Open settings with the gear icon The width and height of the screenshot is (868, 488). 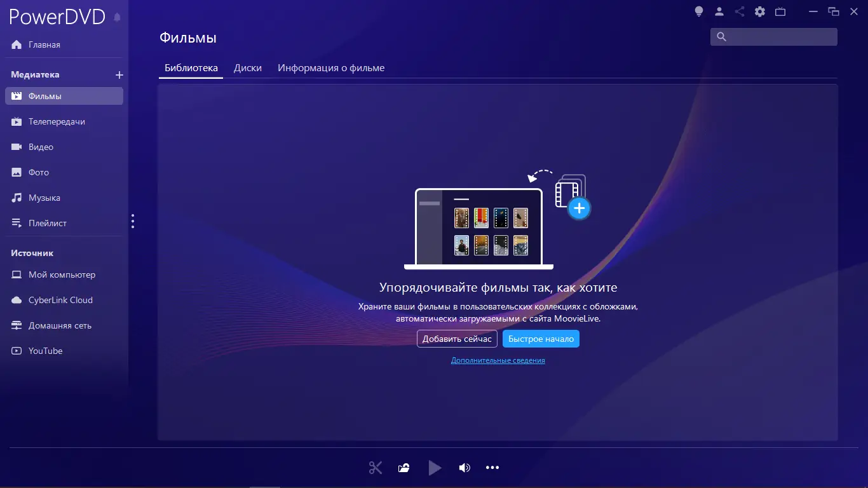760,11
